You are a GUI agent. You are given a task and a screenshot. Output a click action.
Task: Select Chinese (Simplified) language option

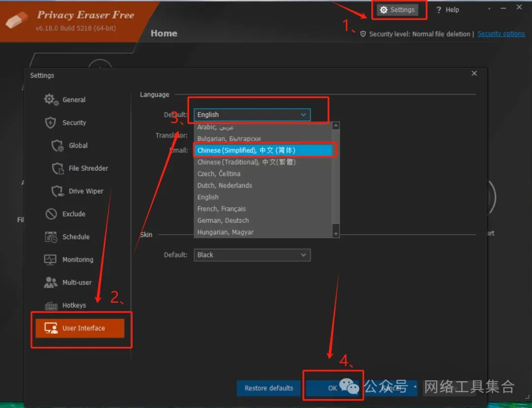click(x=263, y=151)
